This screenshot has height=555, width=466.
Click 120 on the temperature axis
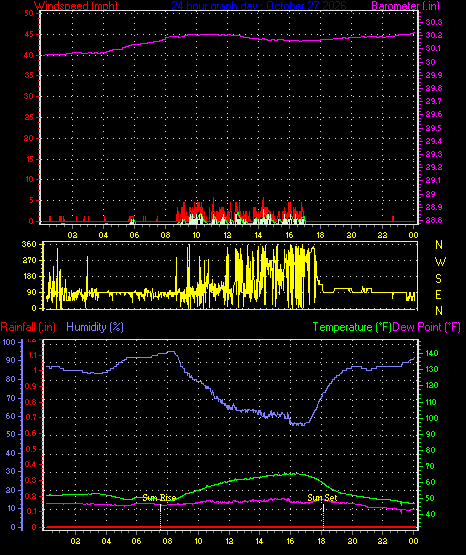click(x=432, y=385)
